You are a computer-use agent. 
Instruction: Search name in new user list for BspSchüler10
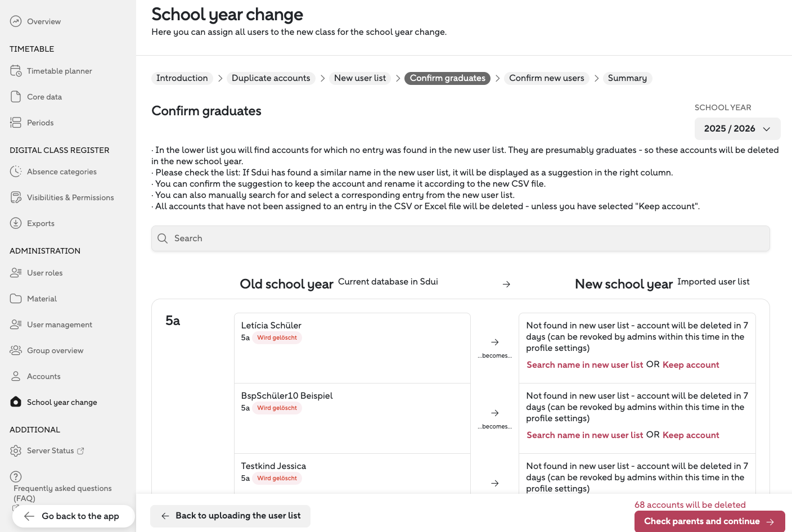click(584, 435)
